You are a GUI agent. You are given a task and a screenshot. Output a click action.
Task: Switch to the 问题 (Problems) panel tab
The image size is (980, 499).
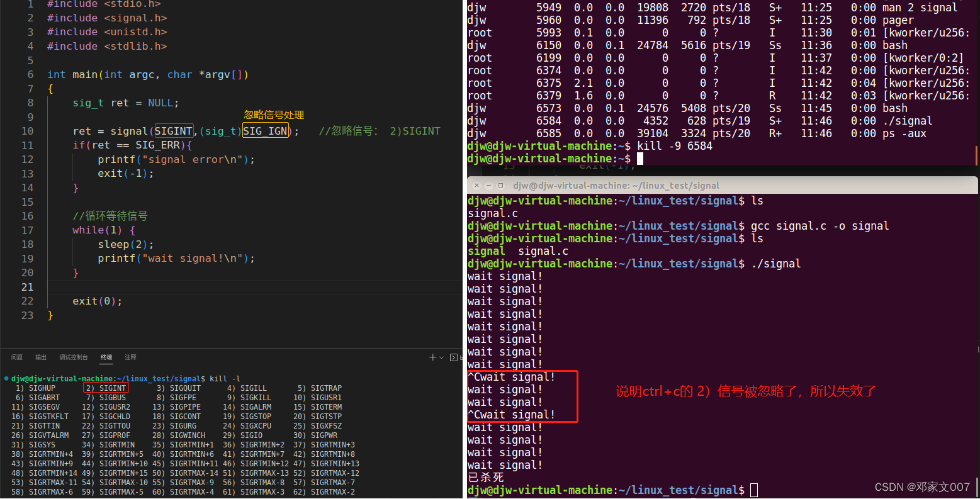(x=17, y=357)
